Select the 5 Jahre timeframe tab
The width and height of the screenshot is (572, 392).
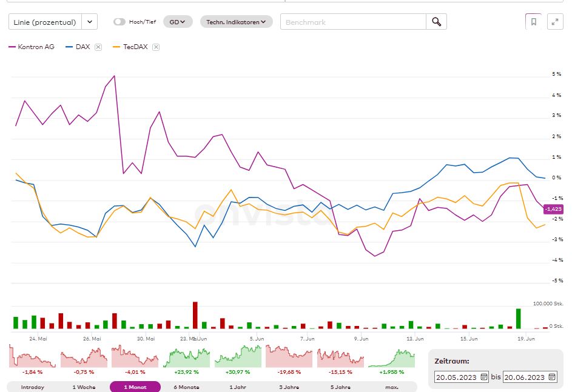pyautogui.click(x=340, y=387)
